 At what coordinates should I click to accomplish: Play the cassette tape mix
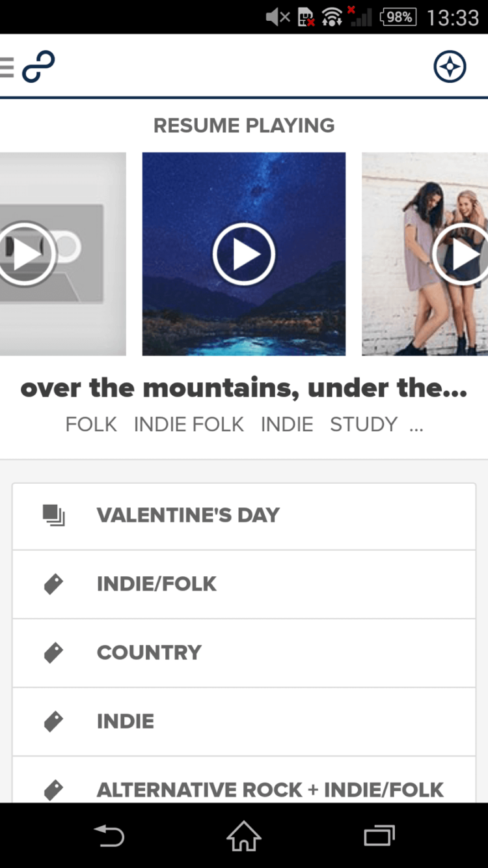[26, 255]
